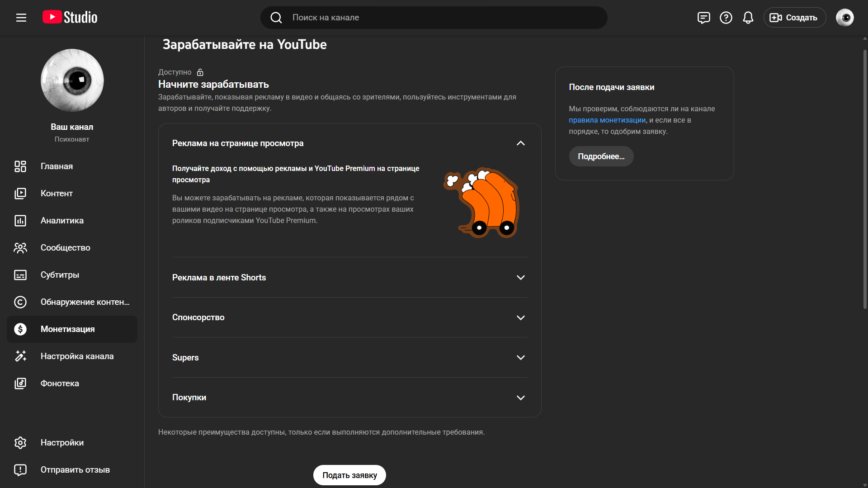Click the Отправить отзыв feedback icon

tap(20, 470)
